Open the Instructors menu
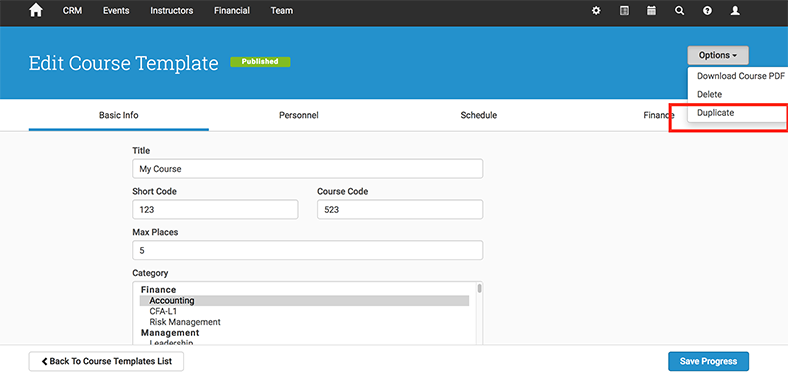The image size is (788, 375). click(x=172, y=11)
